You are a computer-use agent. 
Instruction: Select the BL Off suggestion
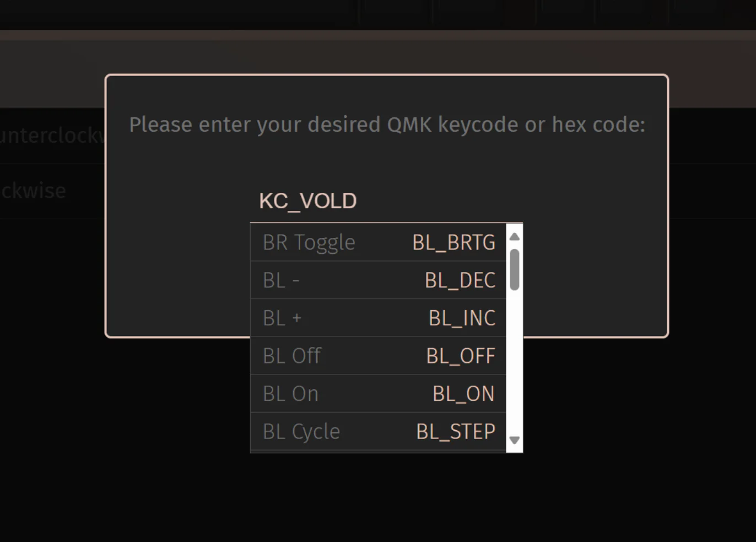[378, 356]
